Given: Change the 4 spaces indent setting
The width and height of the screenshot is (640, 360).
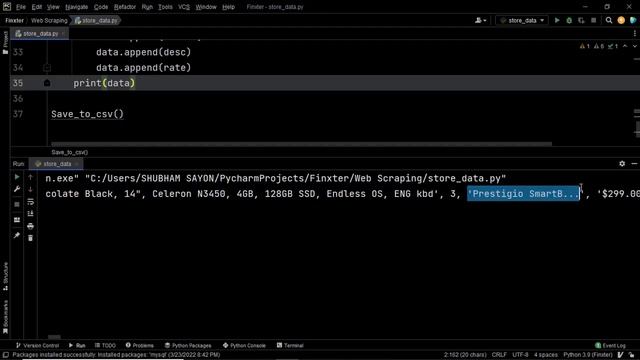Looking at the screenshot, I should coord(546,355).
